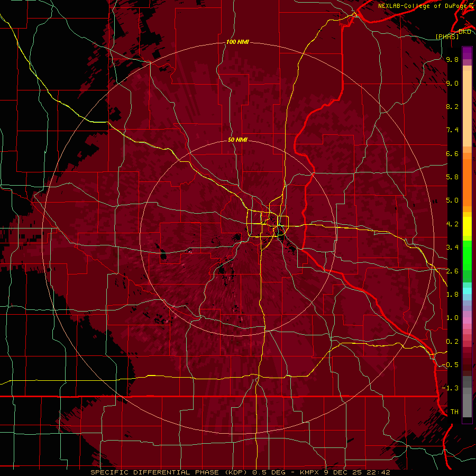
Task: Click the TH label on the color scale
Action: tap(454, 412)
